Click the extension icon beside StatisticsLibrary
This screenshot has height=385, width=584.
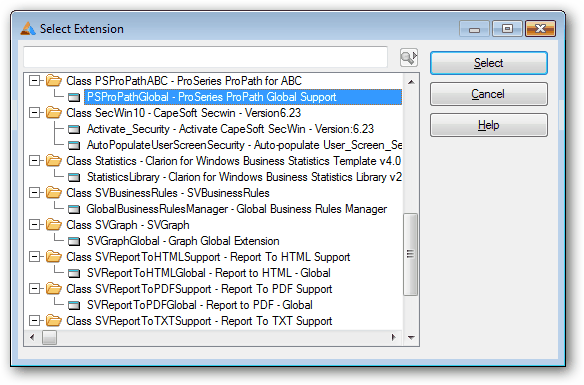74,178
